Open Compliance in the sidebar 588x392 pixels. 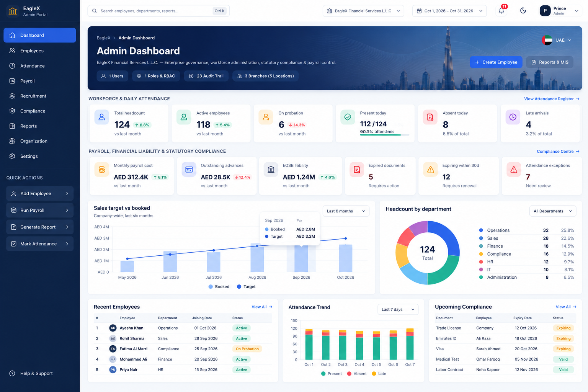tap(40, 111)
